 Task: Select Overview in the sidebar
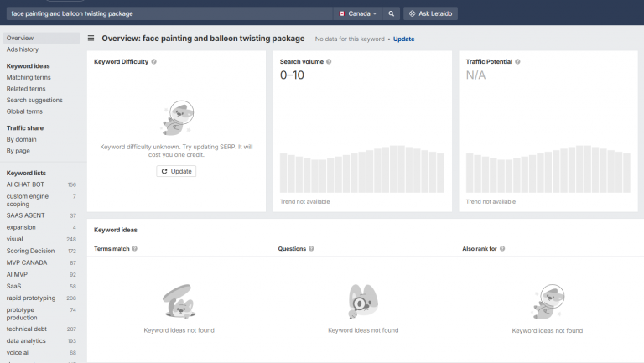(x=41, y=38)
